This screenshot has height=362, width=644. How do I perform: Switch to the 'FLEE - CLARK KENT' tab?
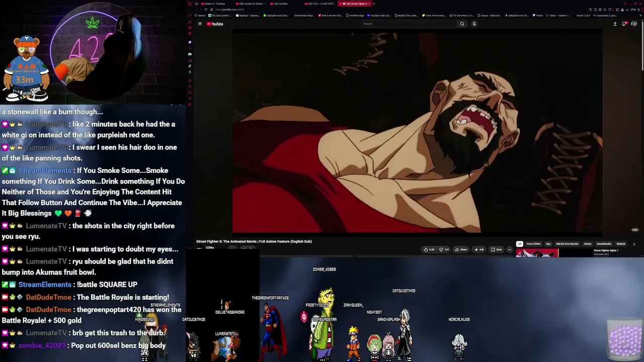click(x=320, y=4)
